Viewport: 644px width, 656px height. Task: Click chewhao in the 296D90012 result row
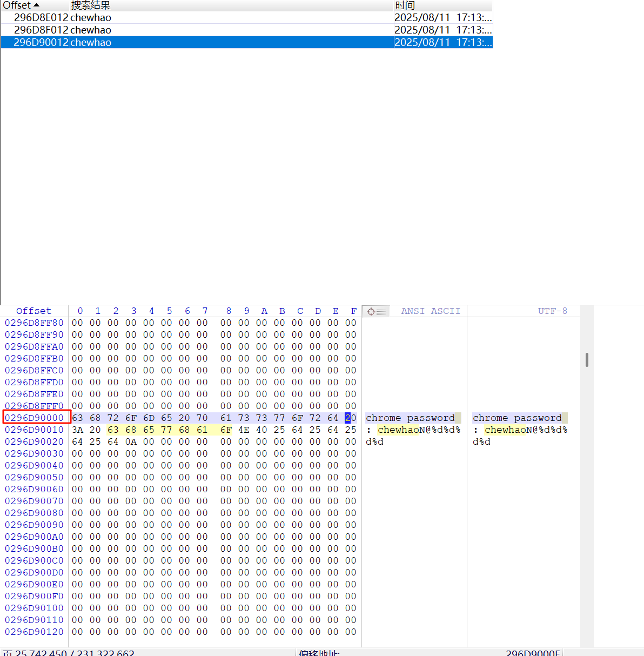(x=91, y=42)
